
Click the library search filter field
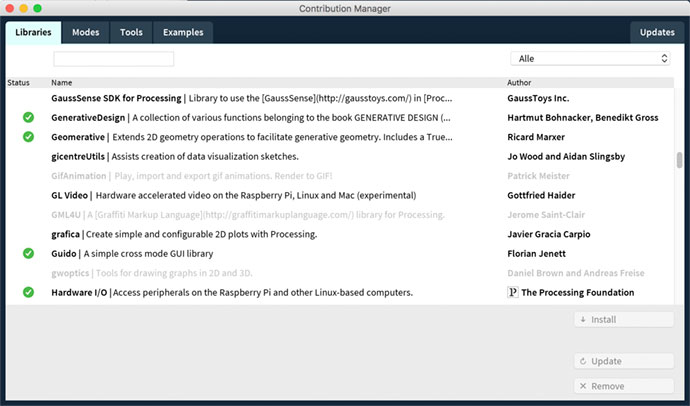click(114, 59)
